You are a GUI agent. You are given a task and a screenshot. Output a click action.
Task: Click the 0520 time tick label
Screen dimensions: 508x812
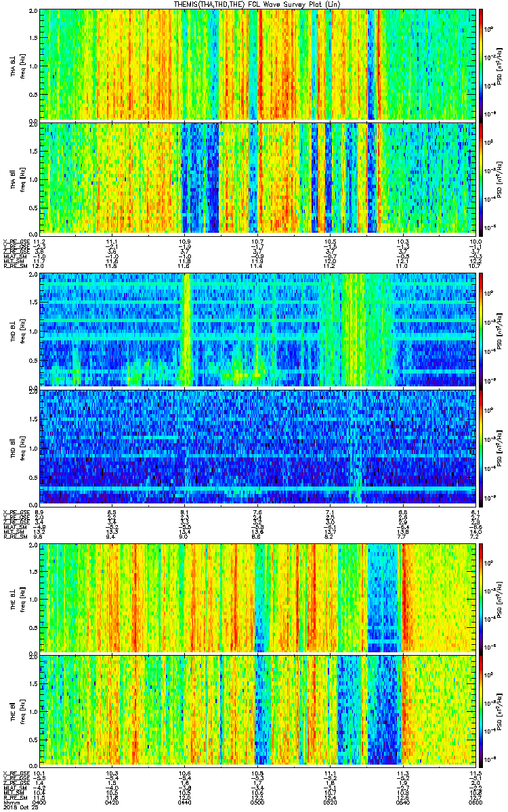pyautogui.click(x=330, y=801)
